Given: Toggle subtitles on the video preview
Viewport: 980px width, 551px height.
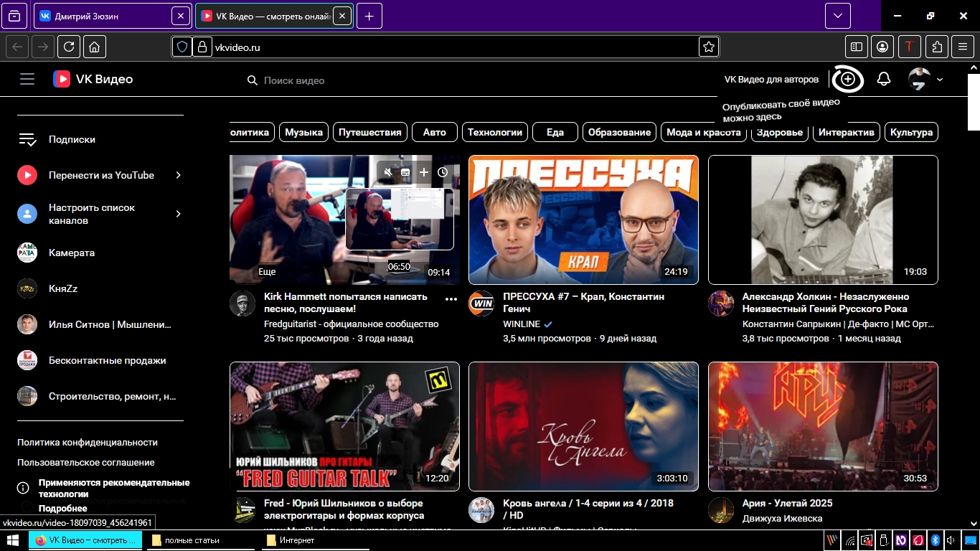Looking at the screenshot, I should (x=405, y=172).
